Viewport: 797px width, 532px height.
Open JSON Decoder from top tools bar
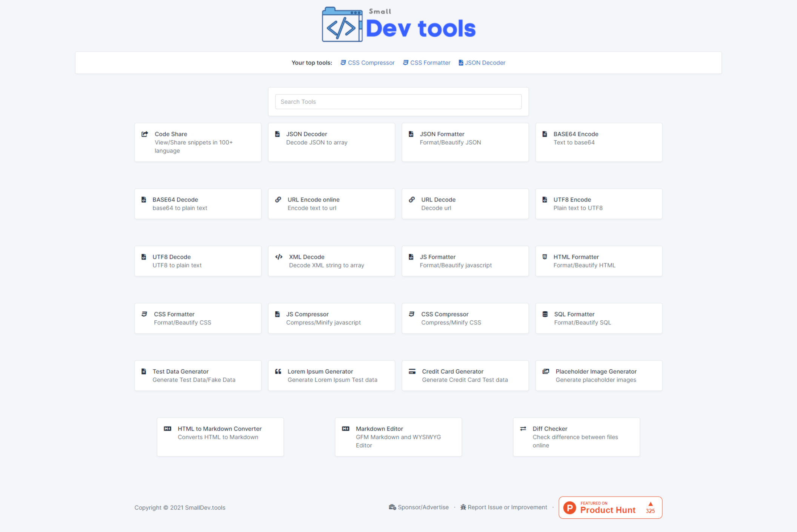(x=485, y=63)
